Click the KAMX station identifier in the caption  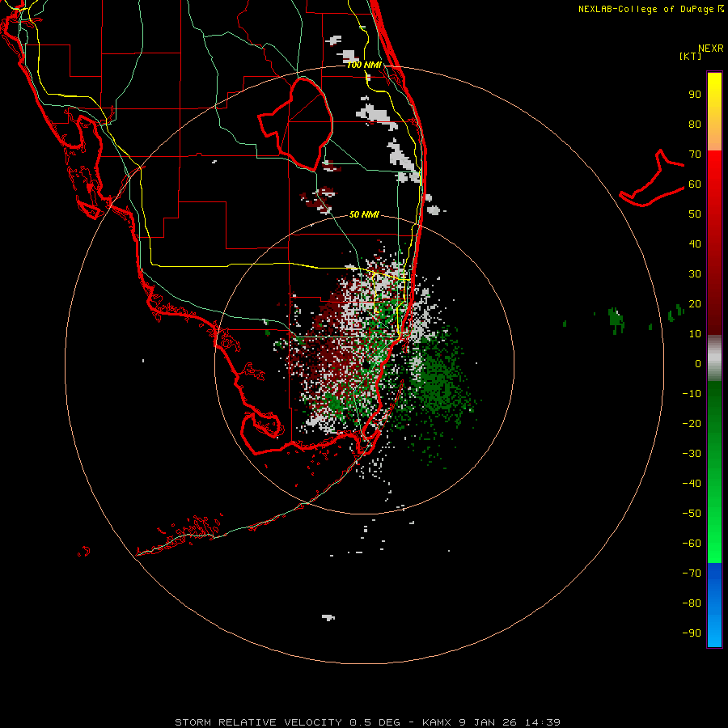click(x=437, y=722)
